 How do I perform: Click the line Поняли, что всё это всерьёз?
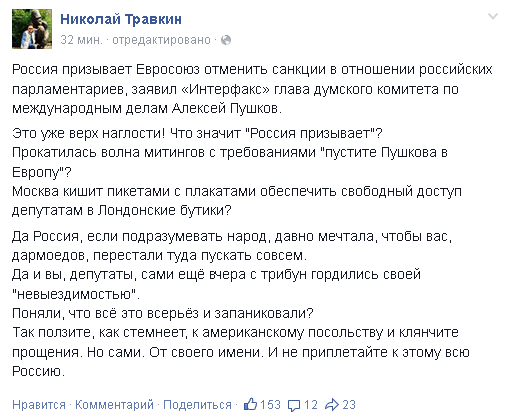click(x=163, y=313)
